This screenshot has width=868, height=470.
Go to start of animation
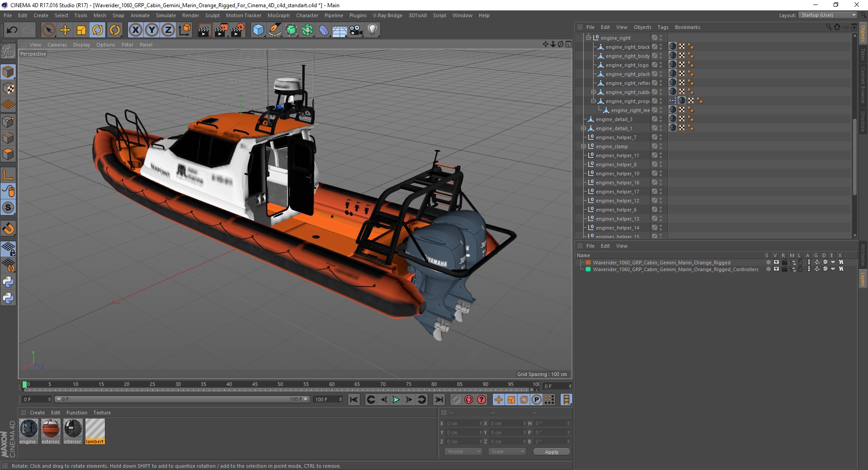(x=354, y=399)
